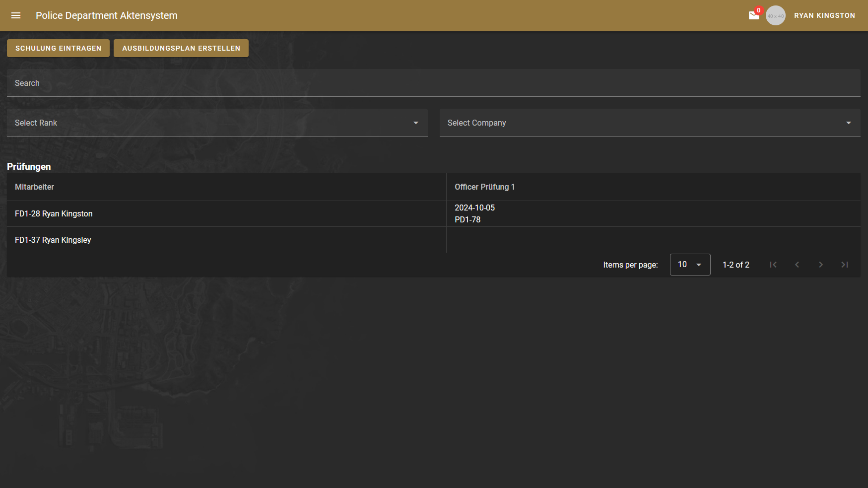Go to next page of table
The image size is (868, 488).
click(821, 265)
